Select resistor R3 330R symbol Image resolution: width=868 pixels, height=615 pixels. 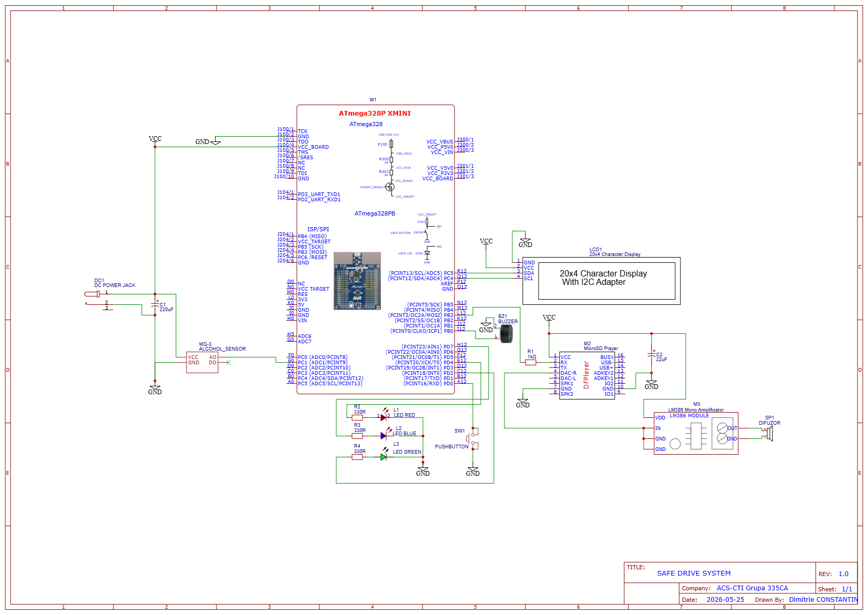pos(357,436)
